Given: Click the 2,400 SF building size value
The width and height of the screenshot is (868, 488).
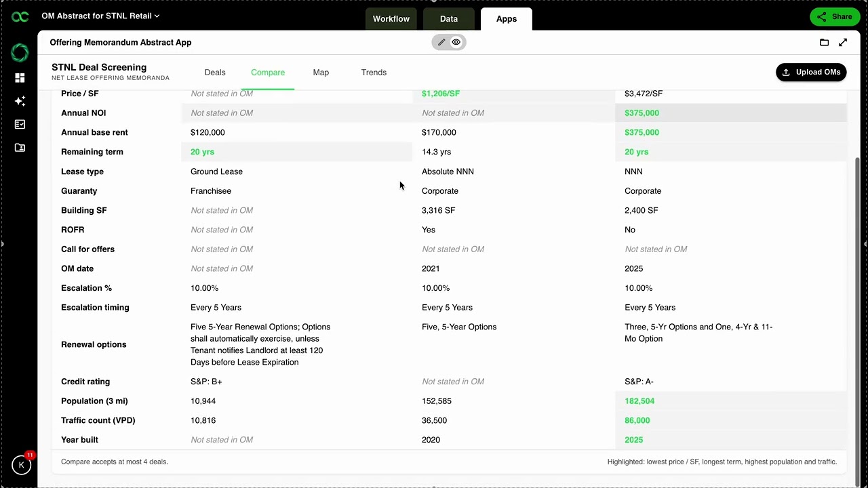Looking at the screenshot, I should [641, 210].
